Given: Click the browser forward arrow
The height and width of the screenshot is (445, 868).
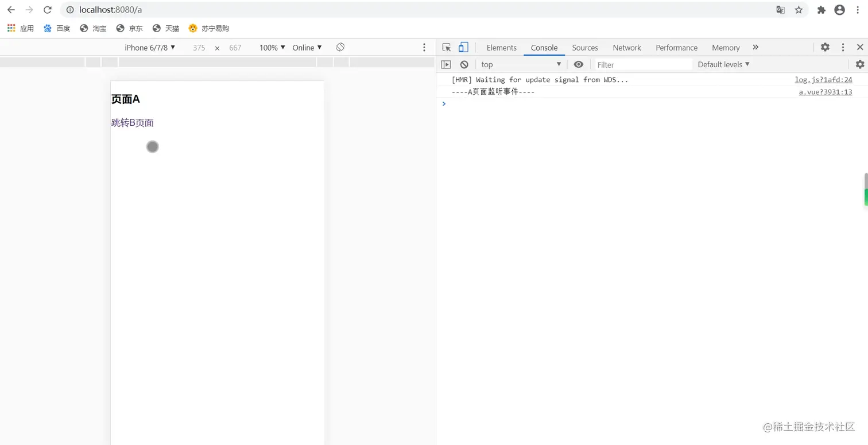Looking at the screenshot, I should (x=29, y=10).
